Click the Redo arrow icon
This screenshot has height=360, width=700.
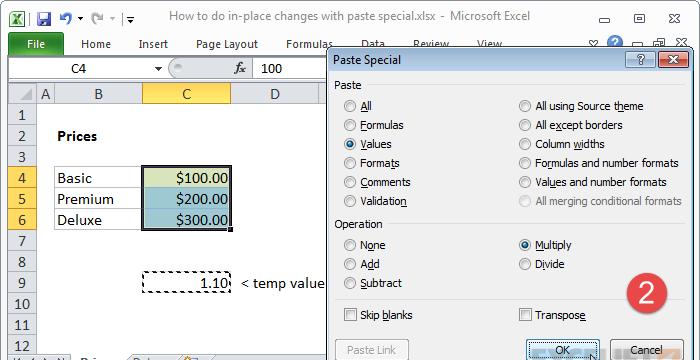tap(97, 18)
